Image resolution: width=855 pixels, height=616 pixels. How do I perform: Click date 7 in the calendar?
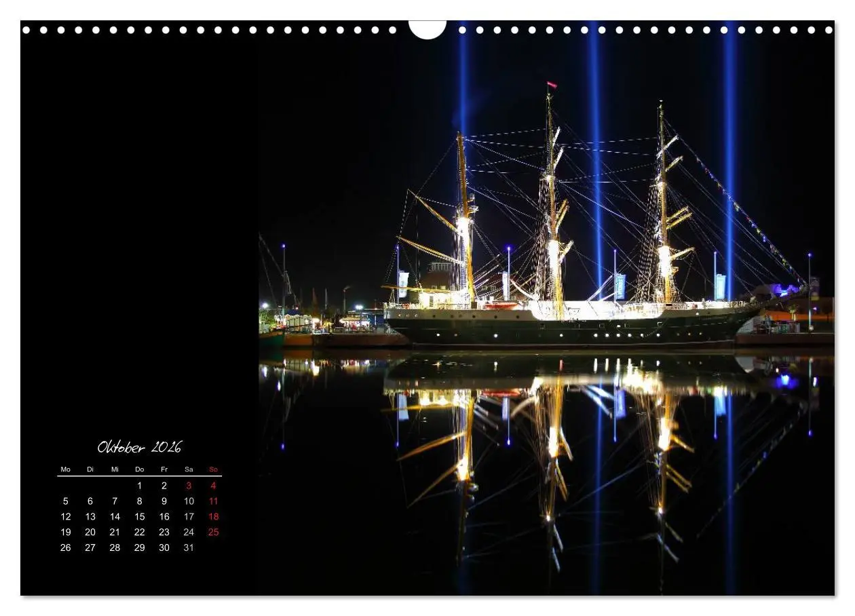tap(115, 501)
